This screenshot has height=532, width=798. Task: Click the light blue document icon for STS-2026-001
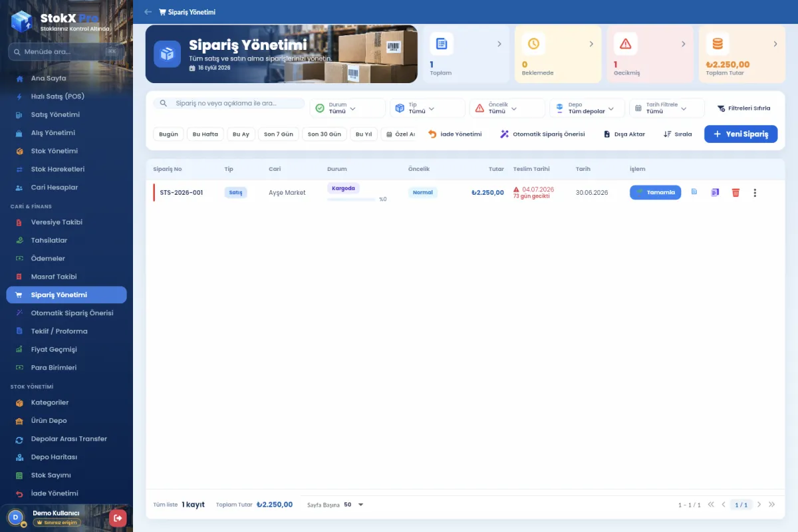pos(694,192)
